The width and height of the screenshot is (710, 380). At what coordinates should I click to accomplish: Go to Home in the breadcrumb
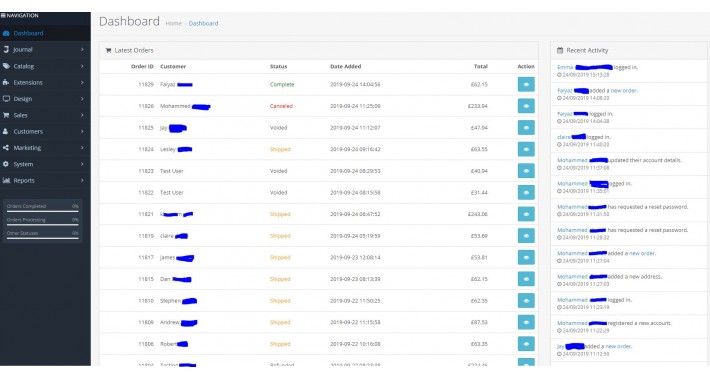coord(173,23)
